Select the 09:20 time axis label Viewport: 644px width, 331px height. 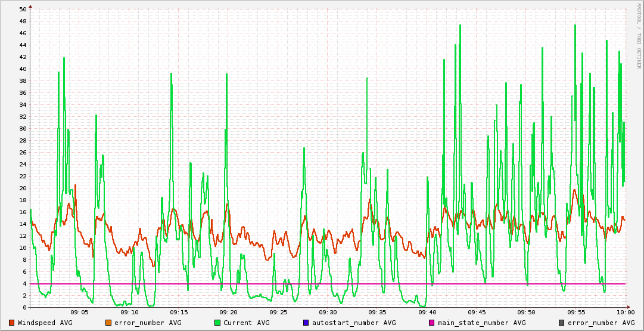coord(229,312)
